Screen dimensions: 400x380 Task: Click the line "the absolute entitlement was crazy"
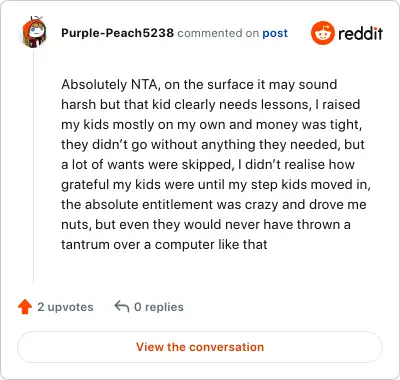[x=214, y=204]
